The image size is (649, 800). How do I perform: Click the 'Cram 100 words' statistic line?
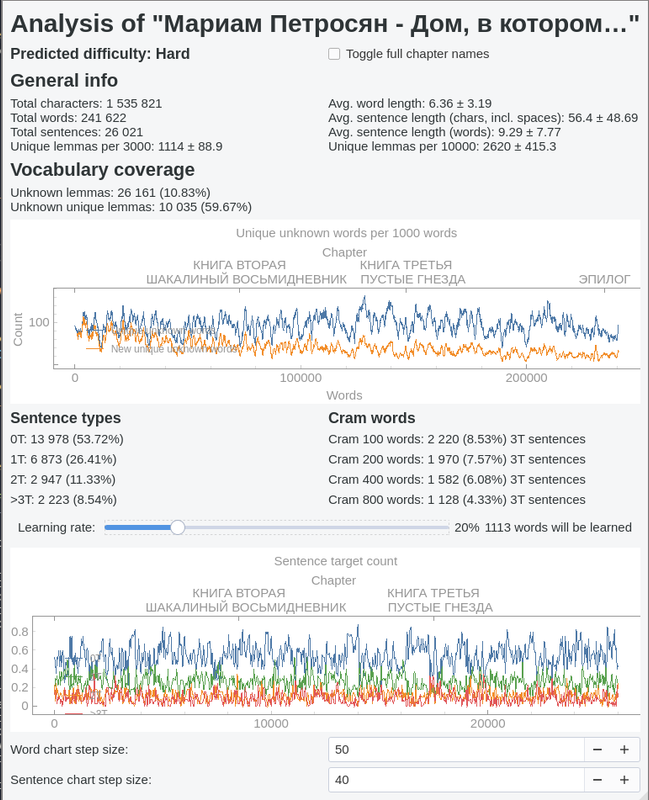pyautogui.click(x=456, y=439)
